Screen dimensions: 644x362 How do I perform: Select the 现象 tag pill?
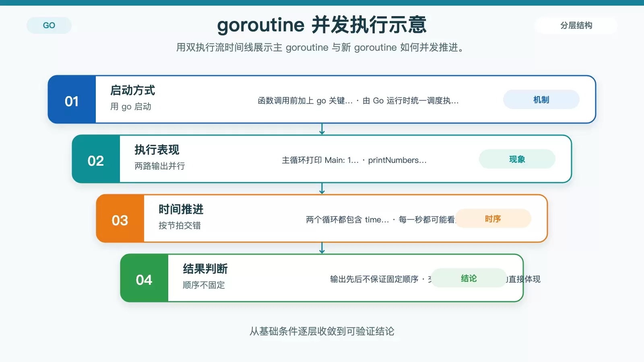click(x=517, y=159)
